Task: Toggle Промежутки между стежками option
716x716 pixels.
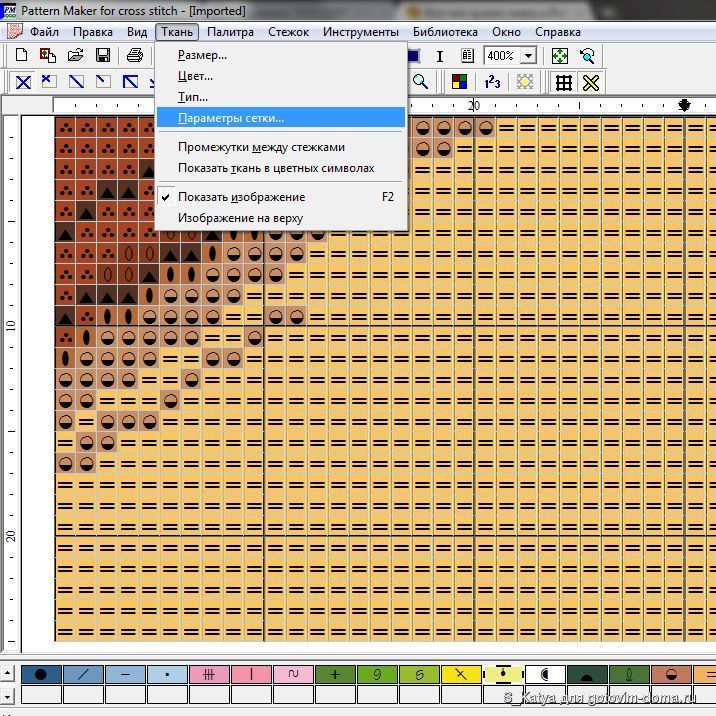Action: (281, 147)
